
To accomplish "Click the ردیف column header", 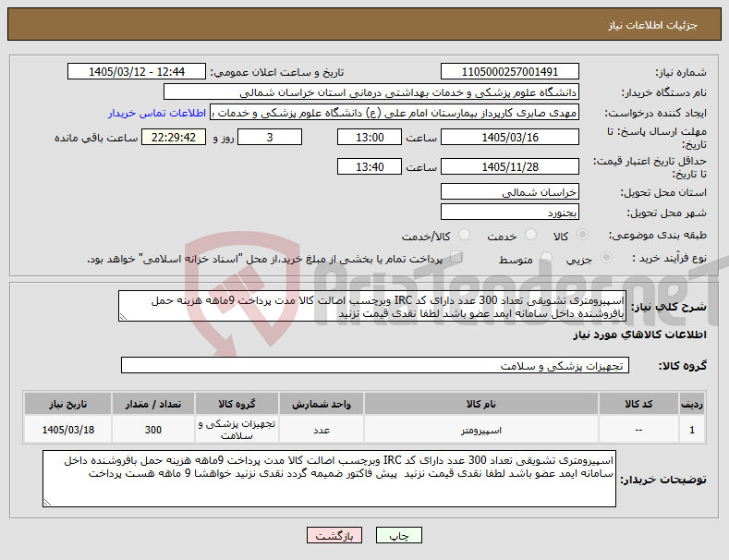I will click(692, 404).
